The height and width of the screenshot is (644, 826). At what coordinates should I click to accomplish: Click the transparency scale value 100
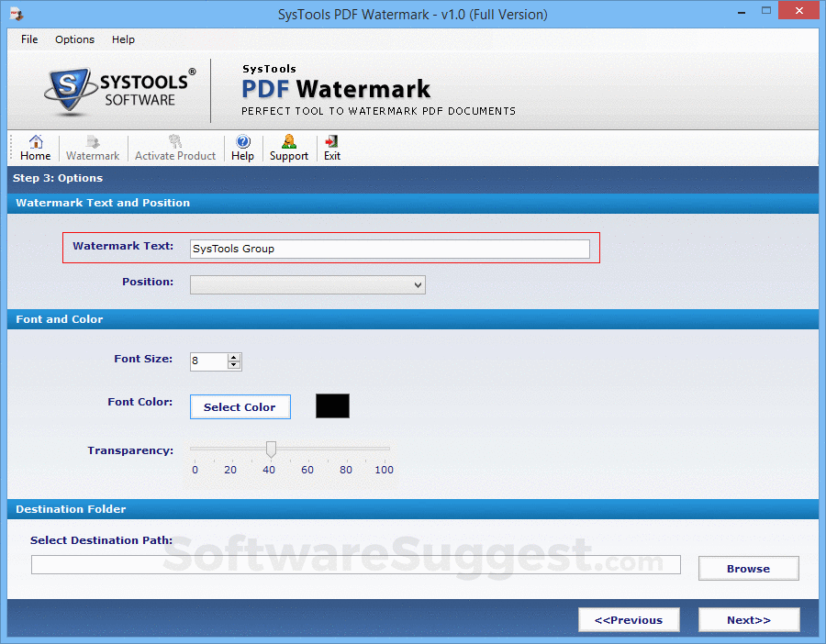pyautogui.click(x=384, y=470)
